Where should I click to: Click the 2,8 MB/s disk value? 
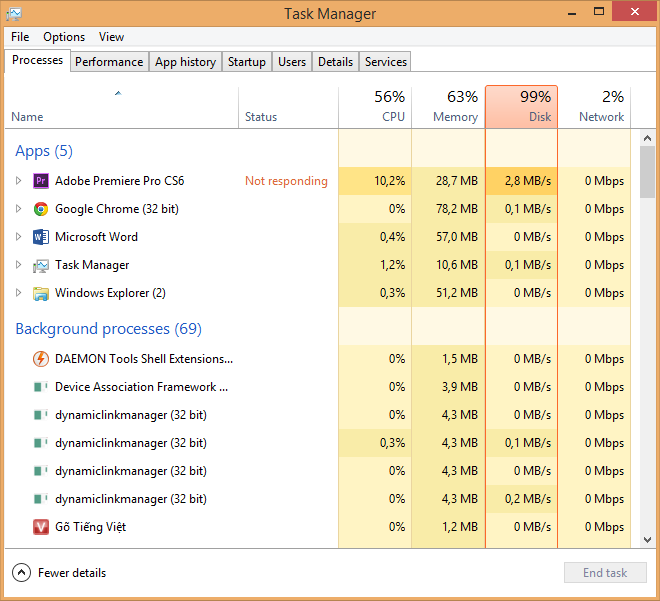coord(528,181)
